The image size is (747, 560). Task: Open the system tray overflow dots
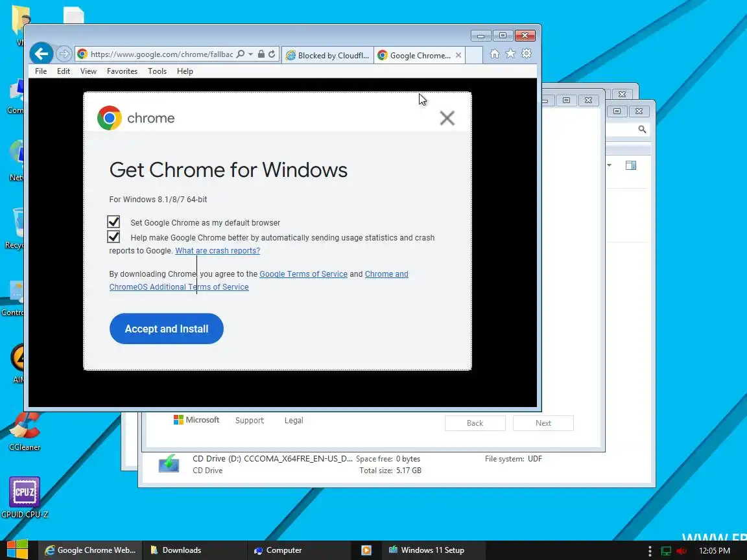[650, 550]
